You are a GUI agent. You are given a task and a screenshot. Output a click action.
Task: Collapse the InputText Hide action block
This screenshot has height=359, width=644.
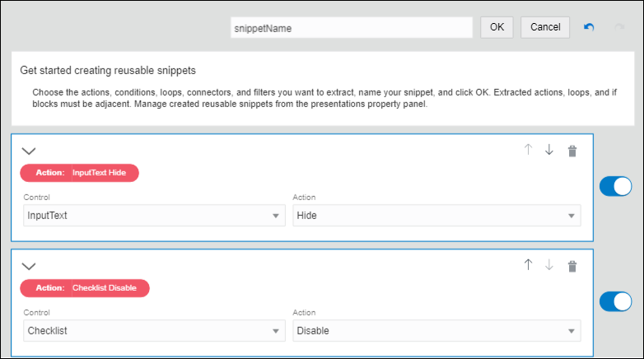[x=29, y=151]
